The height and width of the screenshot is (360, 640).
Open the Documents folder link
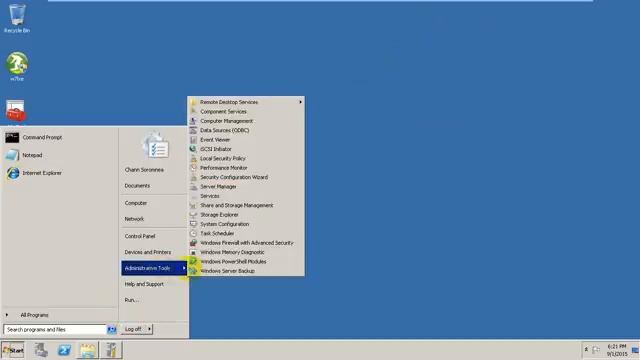click(x=137, y=186)
